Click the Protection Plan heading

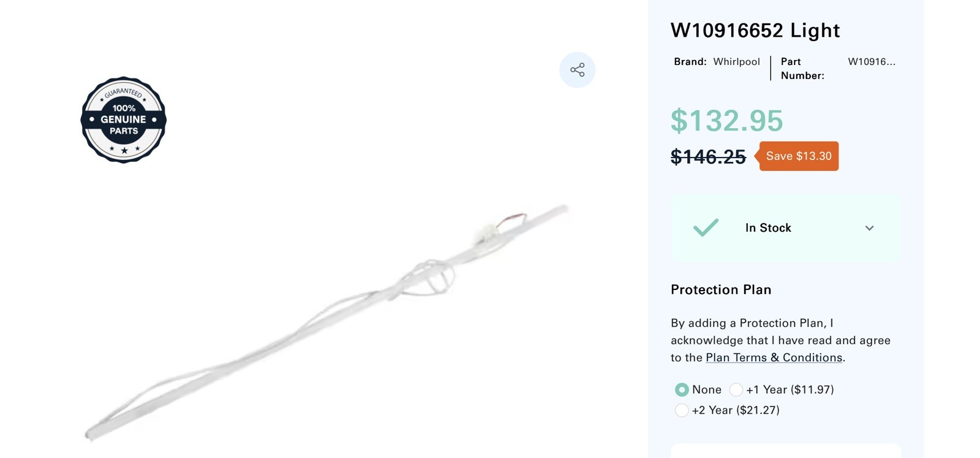[721, 289]
